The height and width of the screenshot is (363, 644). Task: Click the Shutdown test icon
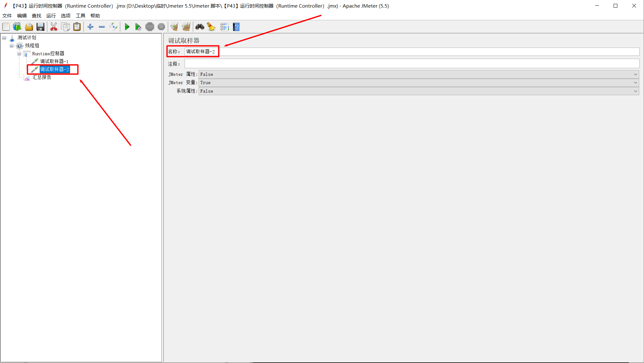click(161, 27)
